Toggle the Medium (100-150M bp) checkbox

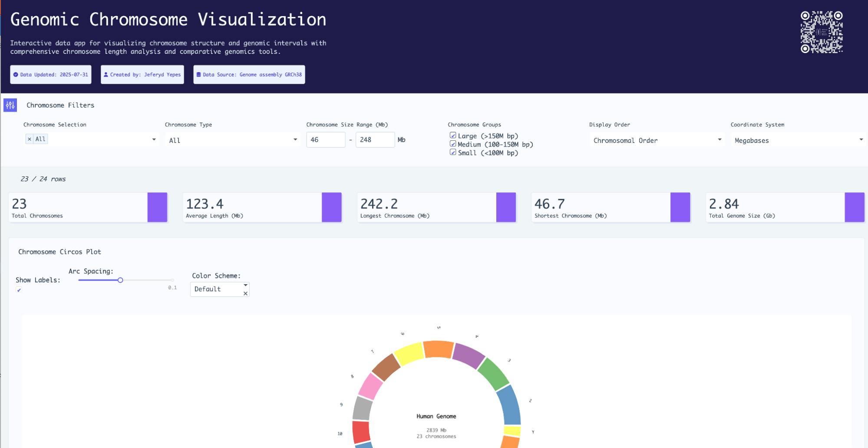[453, 144]
